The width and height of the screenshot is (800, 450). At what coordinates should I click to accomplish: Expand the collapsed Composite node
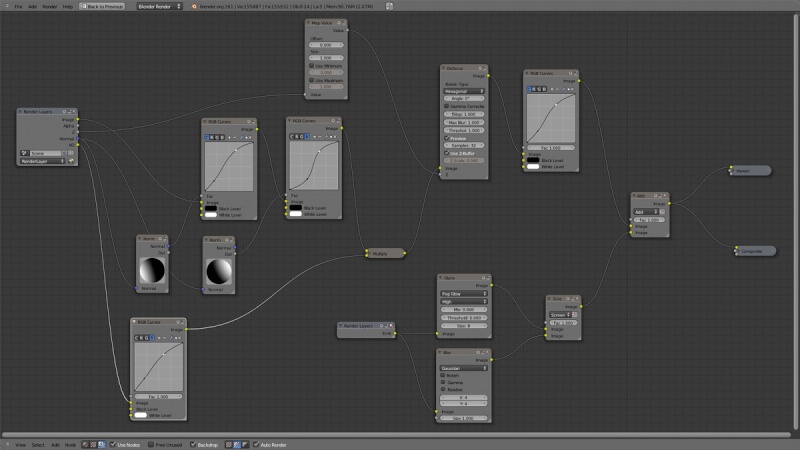tap(737, 251)
